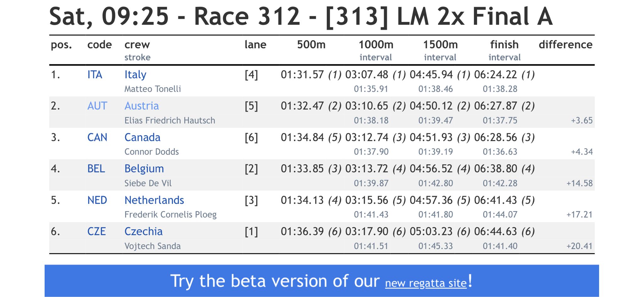Click the difference column header

(x=565, y=45)
